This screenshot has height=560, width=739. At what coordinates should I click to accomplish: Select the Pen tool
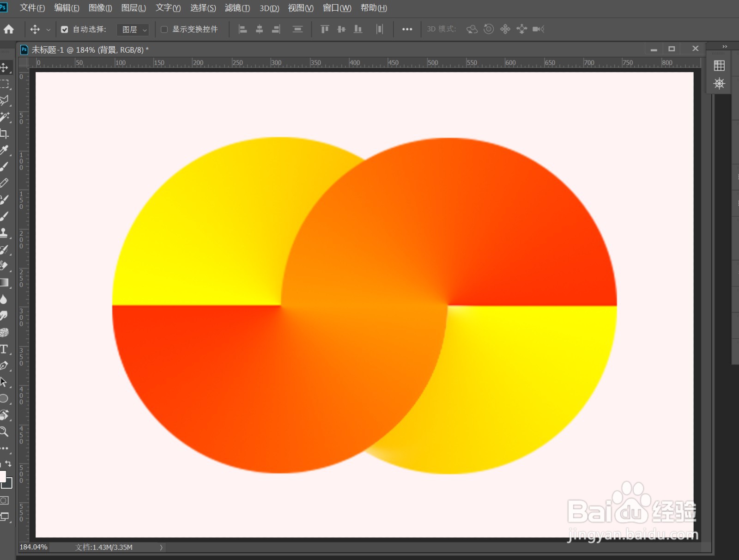[x=4, y=365]
